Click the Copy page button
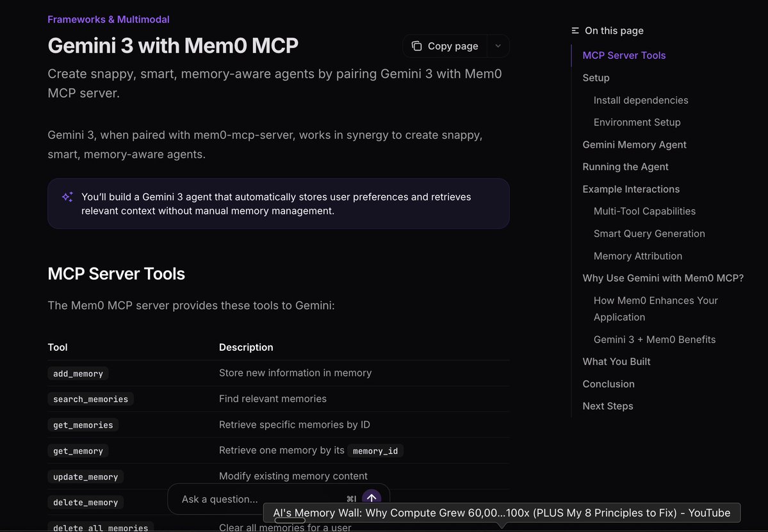 [445, 46]
